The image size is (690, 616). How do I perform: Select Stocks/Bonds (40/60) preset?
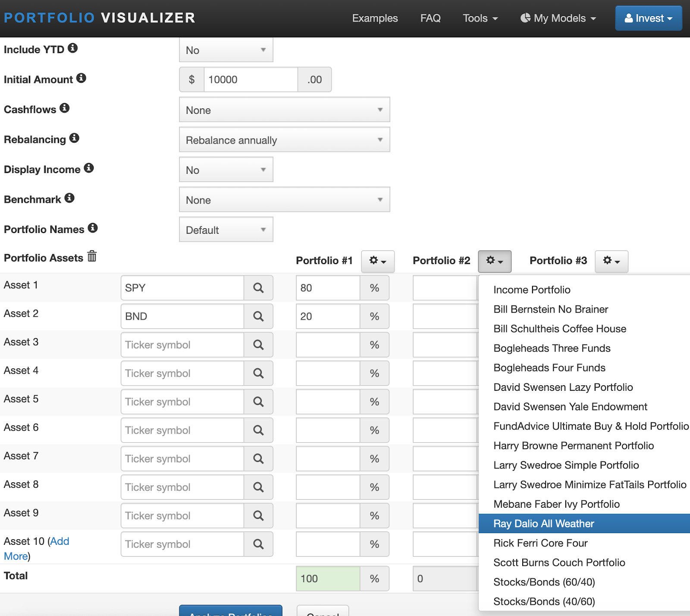584,601
